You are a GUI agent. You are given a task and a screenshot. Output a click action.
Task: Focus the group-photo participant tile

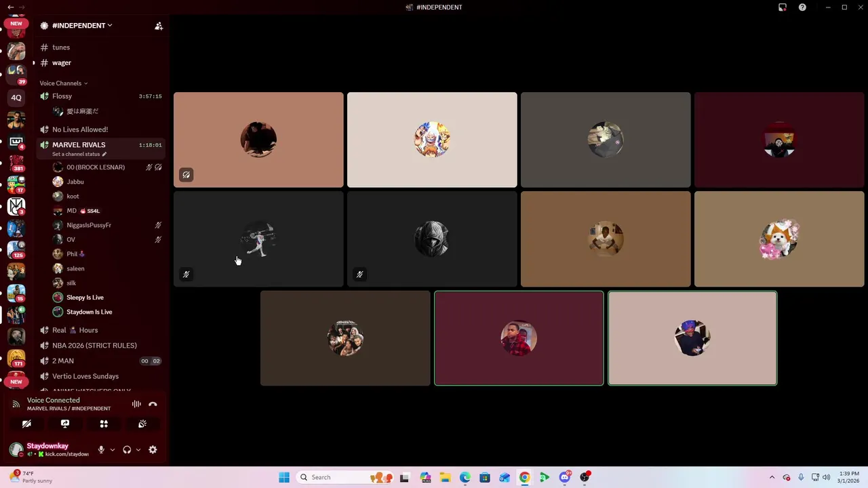pos(345,338)
